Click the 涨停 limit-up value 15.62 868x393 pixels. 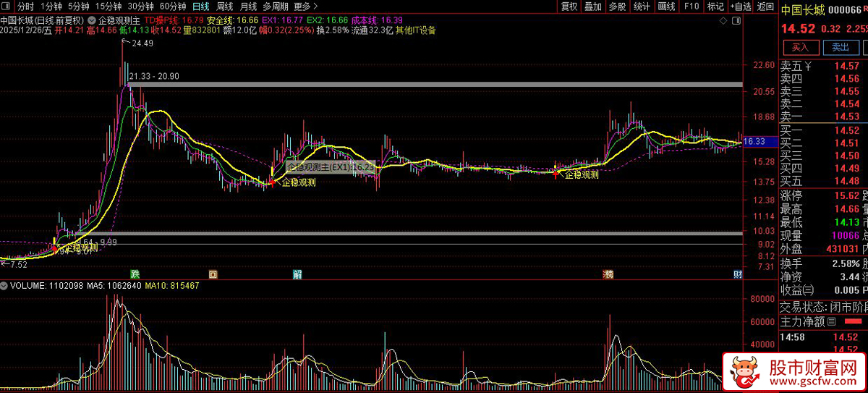(846, 195)
